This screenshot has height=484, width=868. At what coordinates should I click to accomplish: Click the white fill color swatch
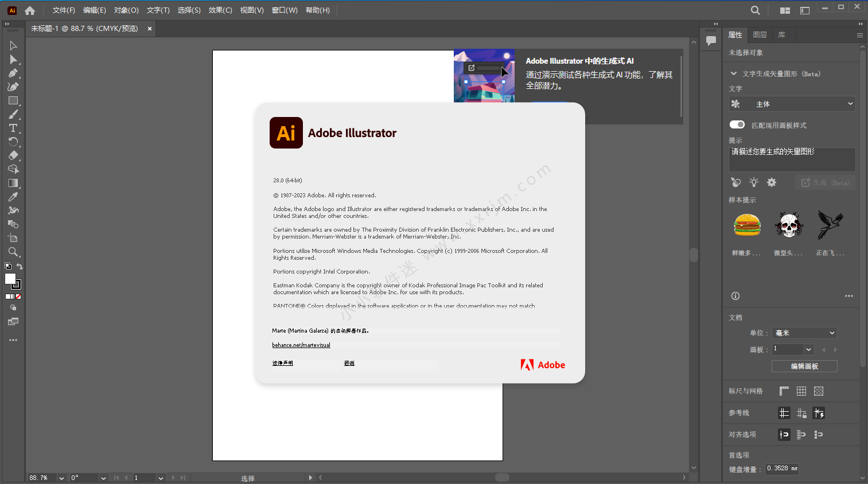[10, 279]
